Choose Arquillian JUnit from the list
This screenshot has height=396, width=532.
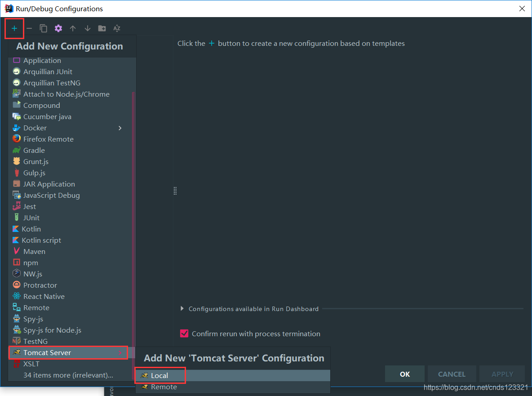tap(72, 71)
